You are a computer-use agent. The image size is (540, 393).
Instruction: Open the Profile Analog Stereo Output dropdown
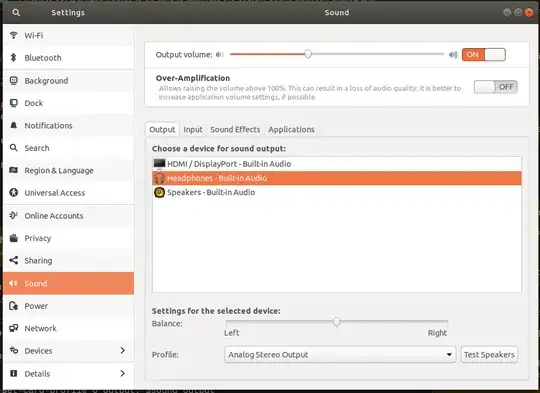pyautogui.click(x=340, y=354)
